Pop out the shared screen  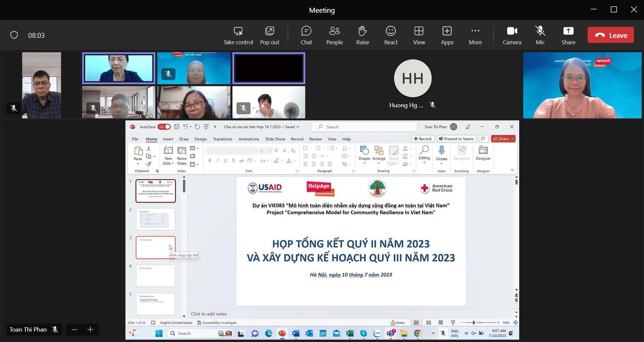pos(270,35)
